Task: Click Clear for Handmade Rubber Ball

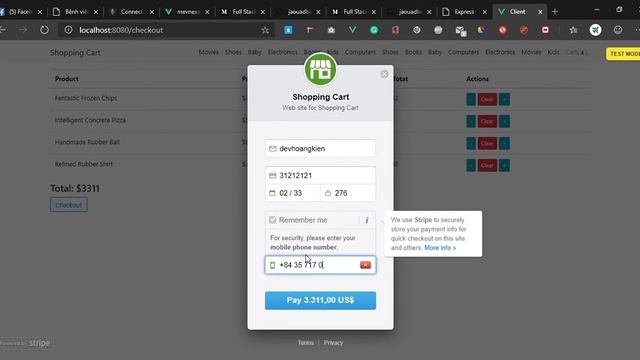Action: click(x=487, y=143)
